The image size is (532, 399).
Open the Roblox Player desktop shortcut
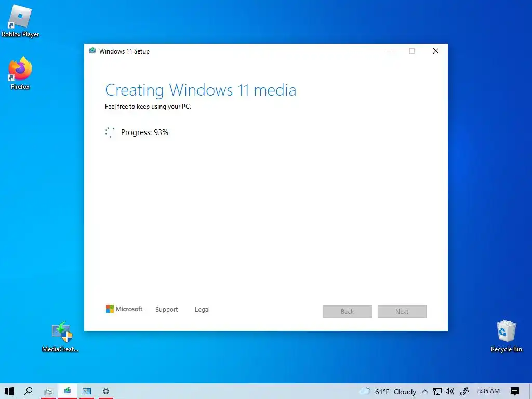pyautogui.click(x=20, y=21)
